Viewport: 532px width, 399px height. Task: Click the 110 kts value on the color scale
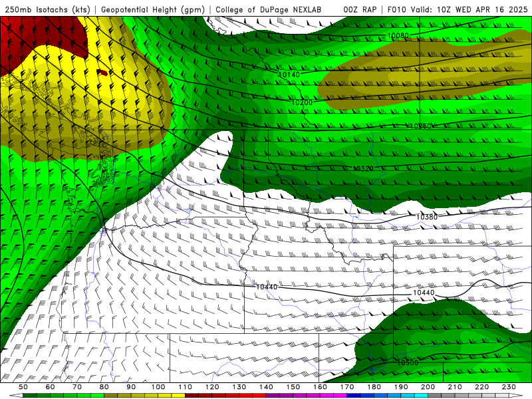click(186, 387)
